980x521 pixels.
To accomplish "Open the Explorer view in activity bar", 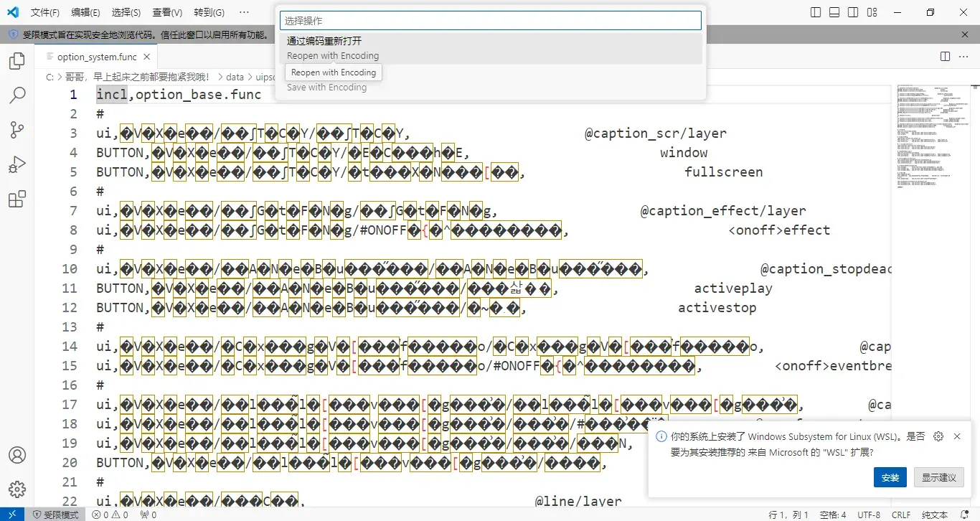I will [17, 61].
